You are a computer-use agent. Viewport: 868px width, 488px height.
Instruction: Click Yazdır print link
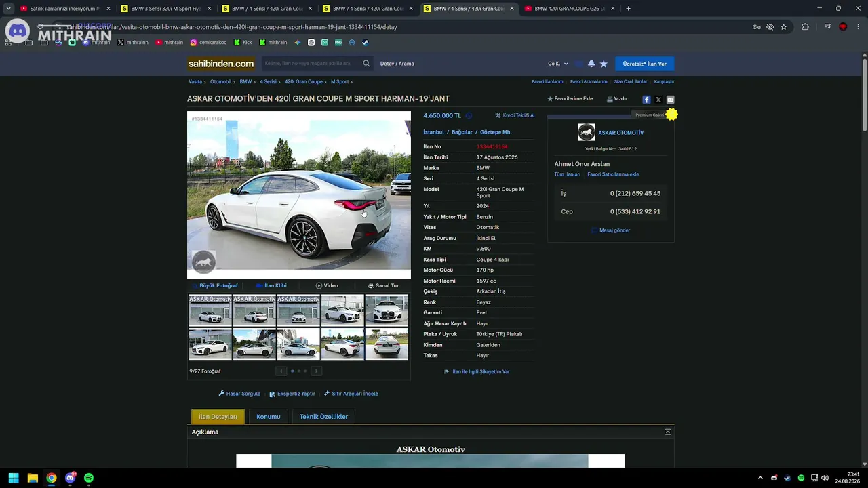[617, 99]
